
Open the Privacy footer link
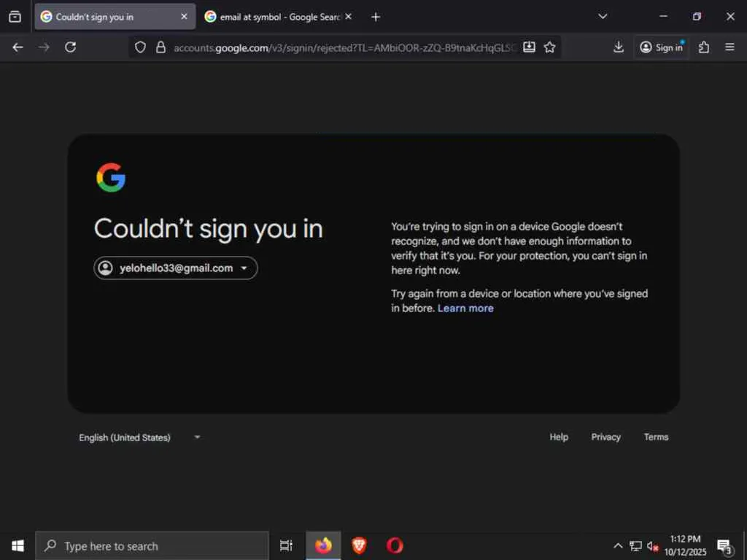point(606,437)
